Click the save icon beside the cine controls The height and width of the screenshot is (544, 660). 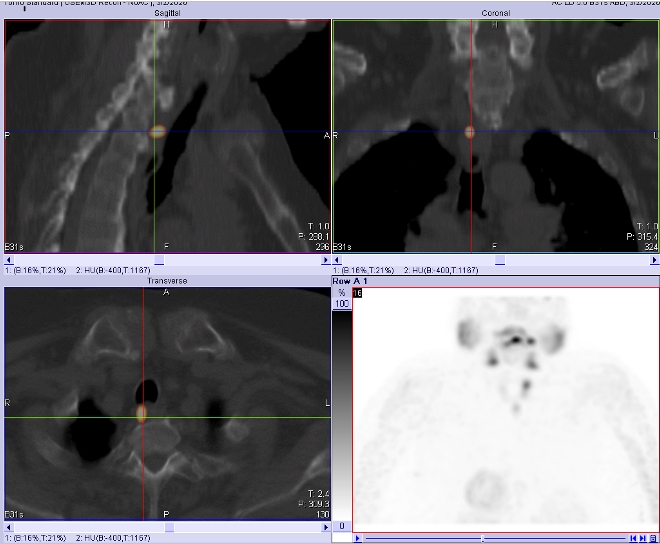tap(653, 538)
